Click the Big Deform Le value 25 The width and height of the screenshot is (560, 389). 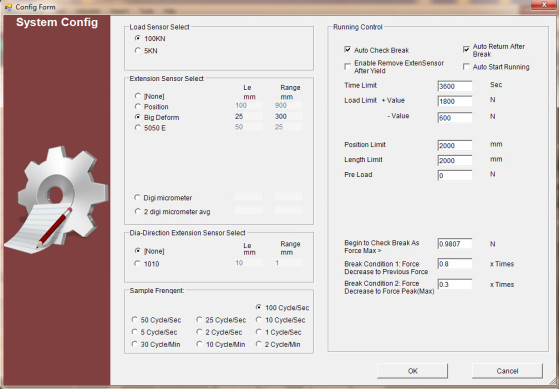pyautogui.click(x=249, y=116)
